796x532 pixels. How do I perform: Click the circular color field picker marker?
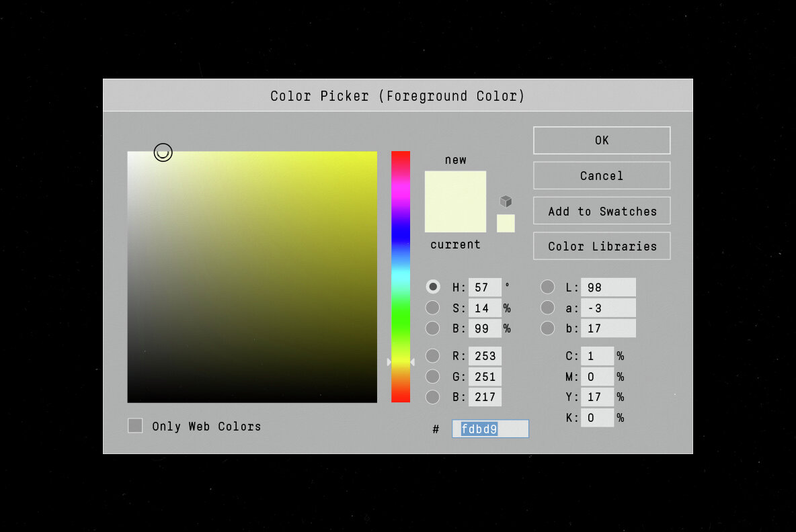pyautogui.click(x=163, y=152)
